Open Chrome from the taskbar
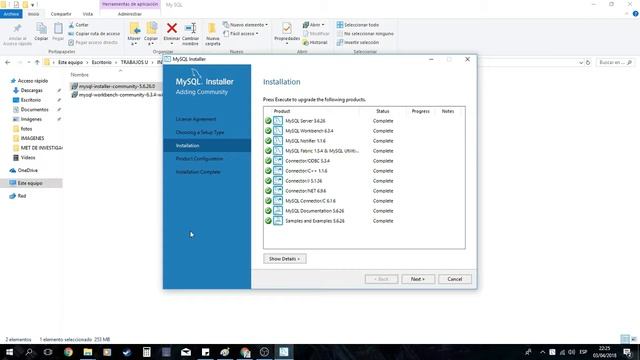This screenshot has height=360, width=640. [x=68, y=352]
